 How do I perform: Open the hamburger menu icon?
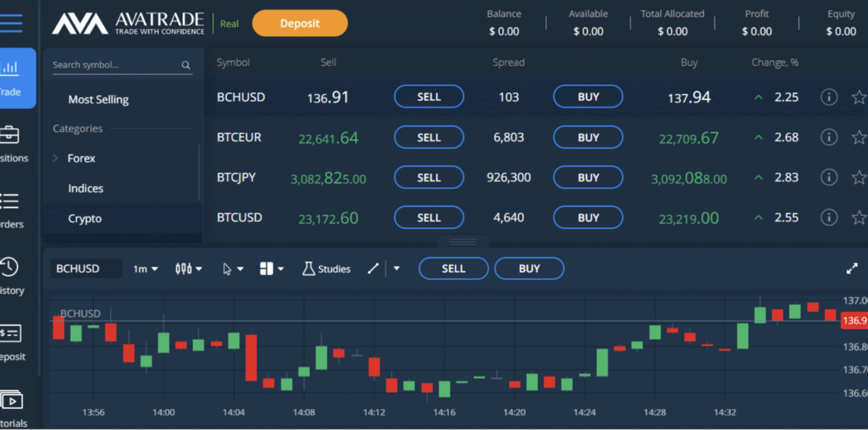pos(11,23)
